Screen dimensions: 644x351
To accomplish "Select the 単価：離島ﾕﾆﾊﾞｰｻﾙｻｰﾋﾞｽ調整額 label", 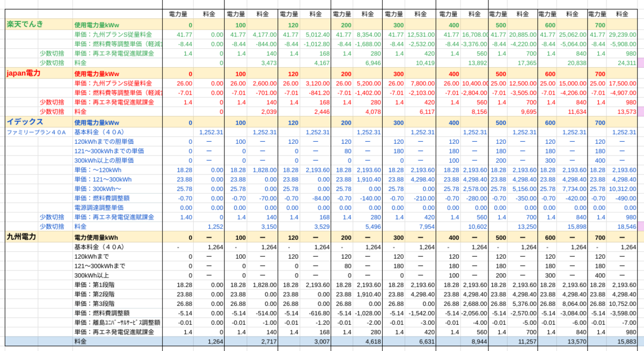I will tap(118, 323).
